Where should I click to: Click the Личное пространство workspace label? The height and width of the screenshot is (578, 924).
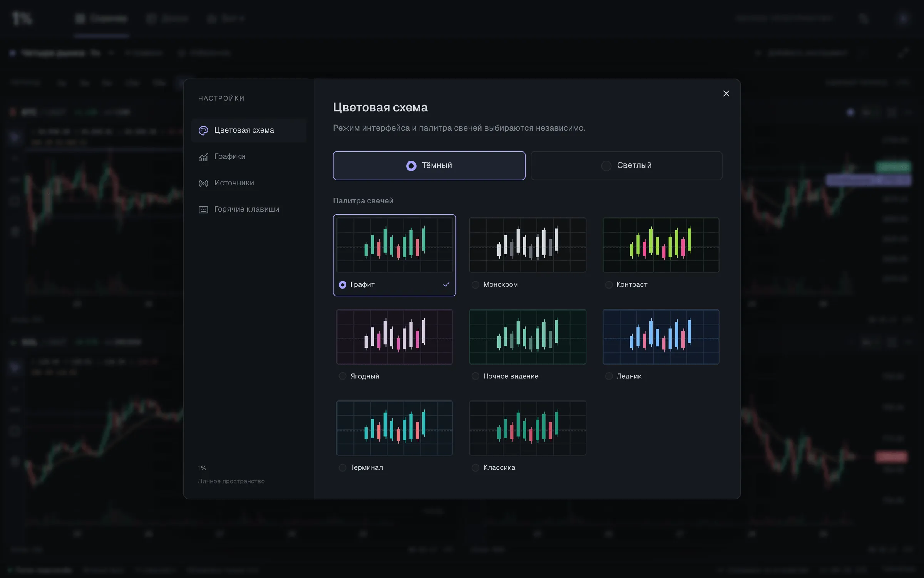(231, 481)
